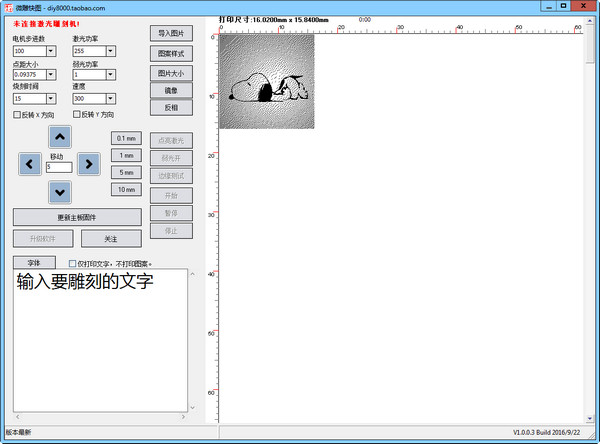Click 未连接激光雕刻机 status text
This screenshot has width=600, height=444.
tap(46, 24)
